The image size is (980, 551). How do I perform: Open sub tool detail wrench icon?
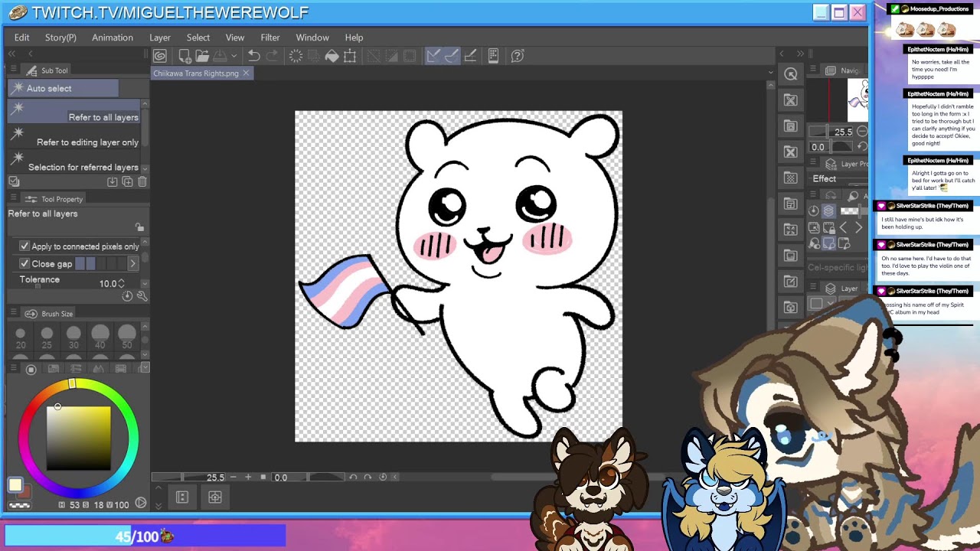(x=142, y=296)
